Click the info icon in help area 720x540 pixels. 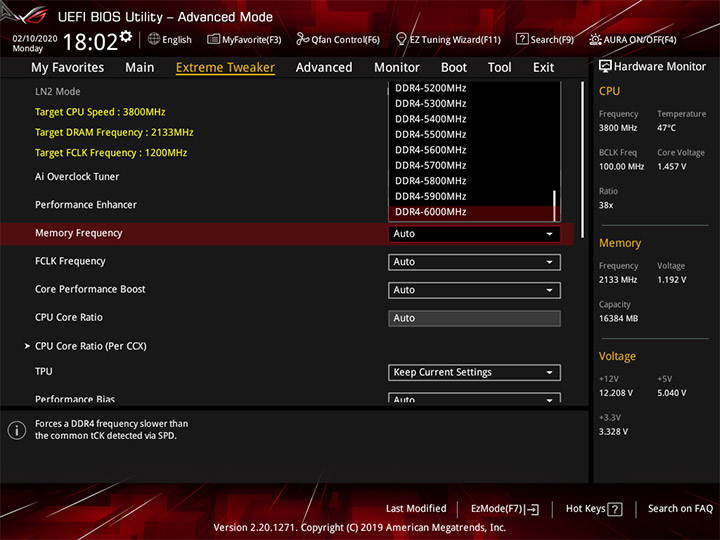pos(17,430)
